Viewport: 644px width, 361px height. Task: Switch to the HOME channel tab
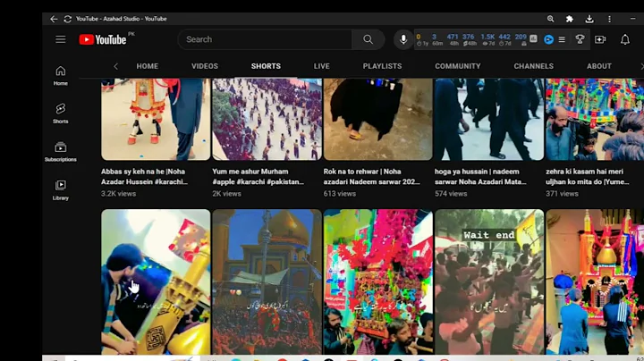[147, 66]
